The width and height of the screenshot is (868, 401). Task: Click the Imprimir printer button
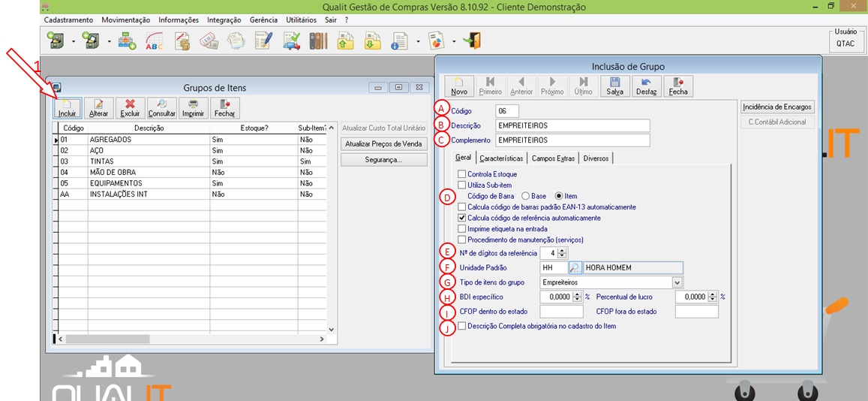pyautogui.click(x=194, y=108)
